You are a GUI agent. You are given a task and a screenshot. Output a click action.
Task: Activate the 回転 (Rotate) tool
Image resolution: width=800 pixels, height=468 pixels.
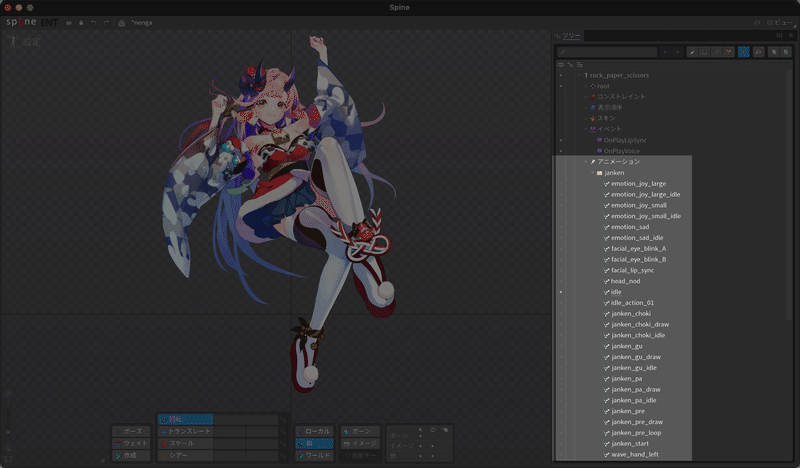185,420
